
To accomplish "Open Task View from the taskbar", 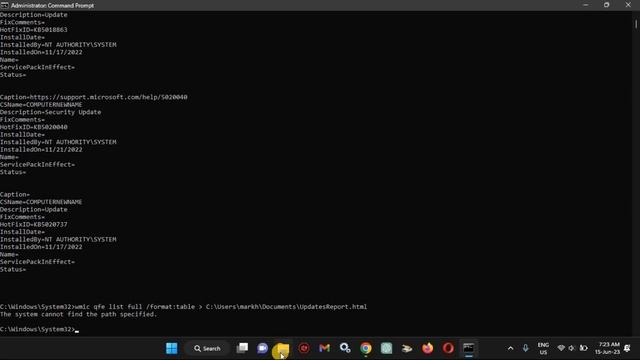I will [x=242, y=348].
